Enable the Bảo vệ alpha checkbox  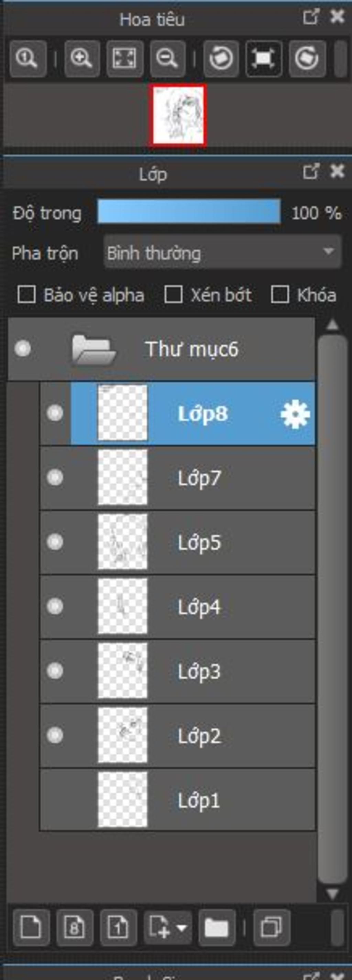pos(27,295)
